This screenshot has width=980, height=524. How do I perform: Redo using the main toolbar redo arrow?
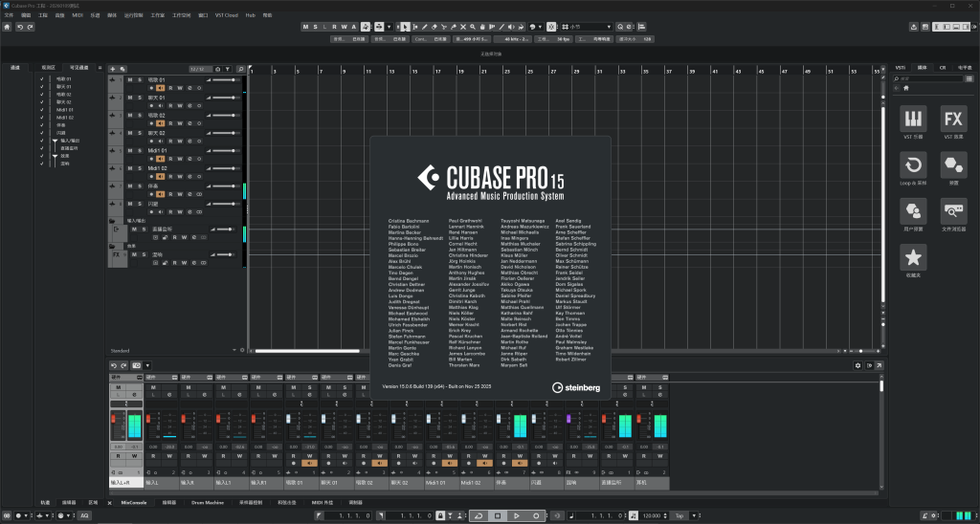[30, 27]
